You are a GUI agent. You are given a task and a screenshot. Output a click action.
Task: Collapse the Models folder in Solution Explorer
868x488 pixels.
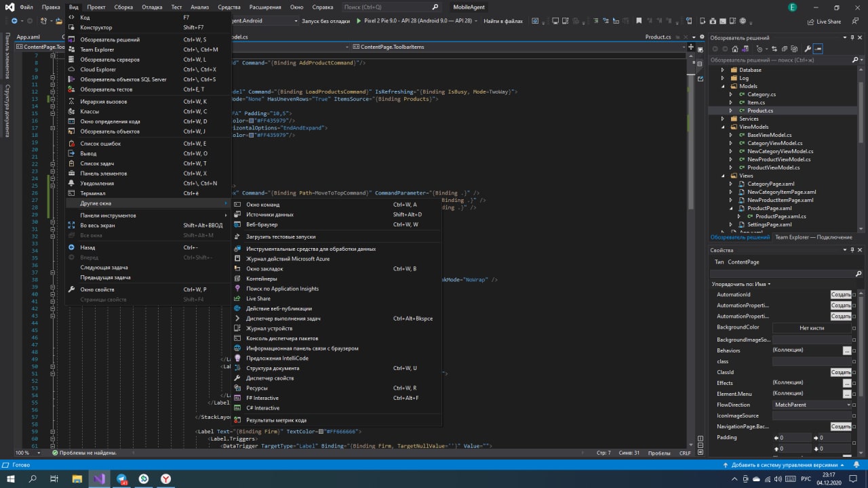722,86
